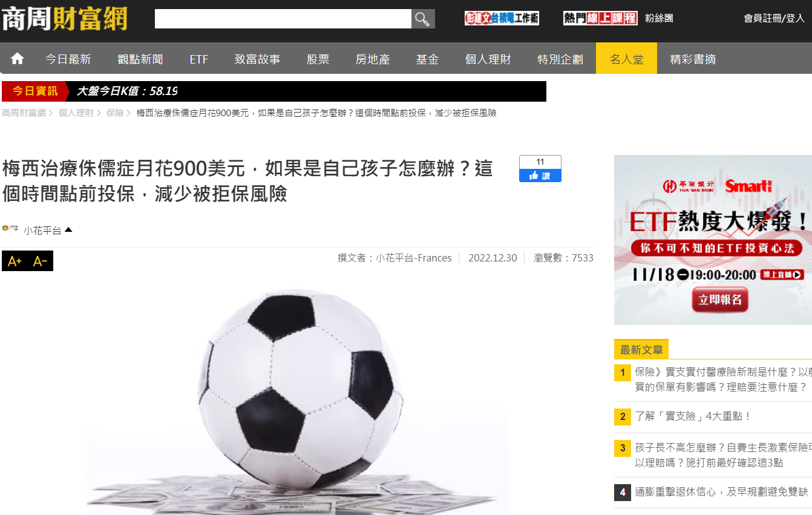
Task: Click the home icon in navigation bar
Action: click(x=17, y=59)
